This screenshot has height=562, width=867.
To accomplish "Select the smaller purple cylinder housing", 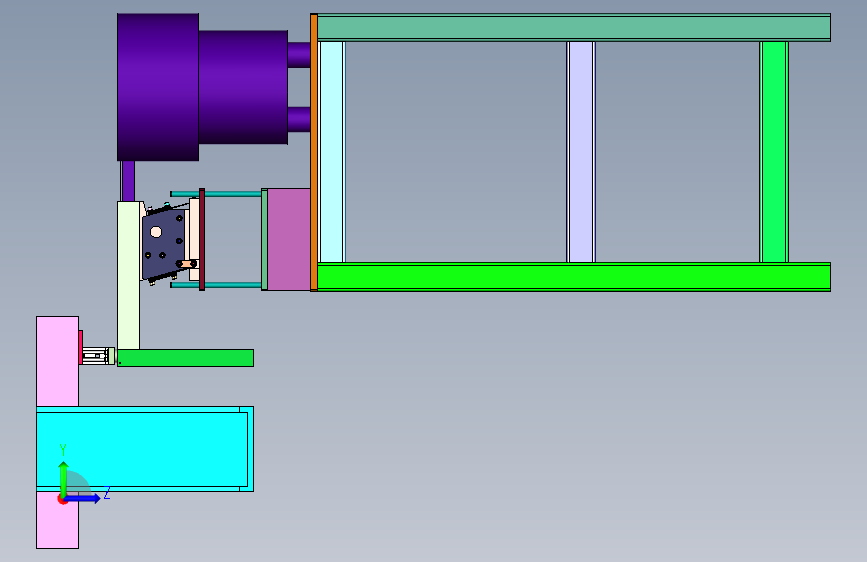I will click(243, 87).
